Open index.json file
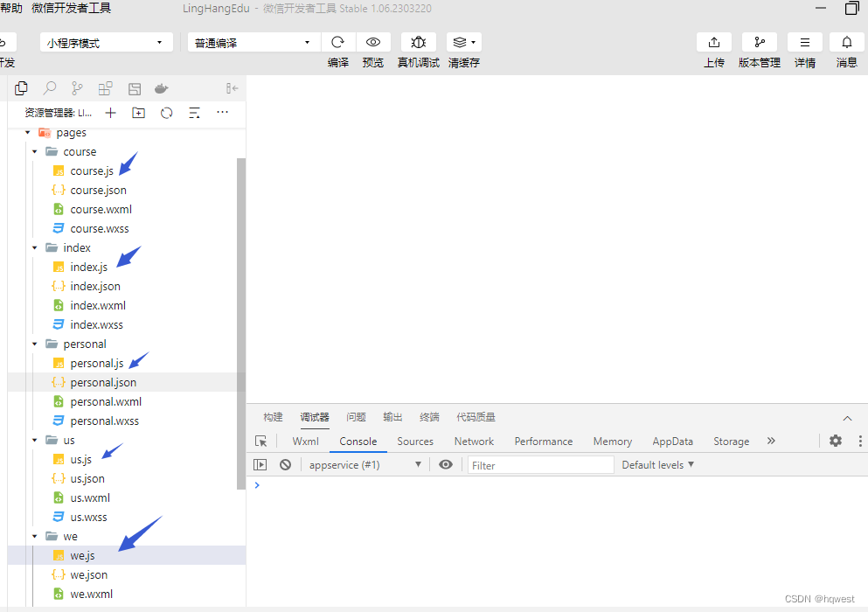Image resolution: width=868 pixels, height=612 pixels. tap(95, 287)
